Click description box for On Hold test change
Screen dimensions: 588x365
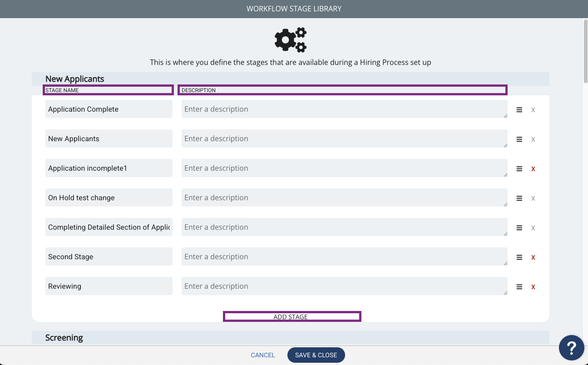click(345, 197)
